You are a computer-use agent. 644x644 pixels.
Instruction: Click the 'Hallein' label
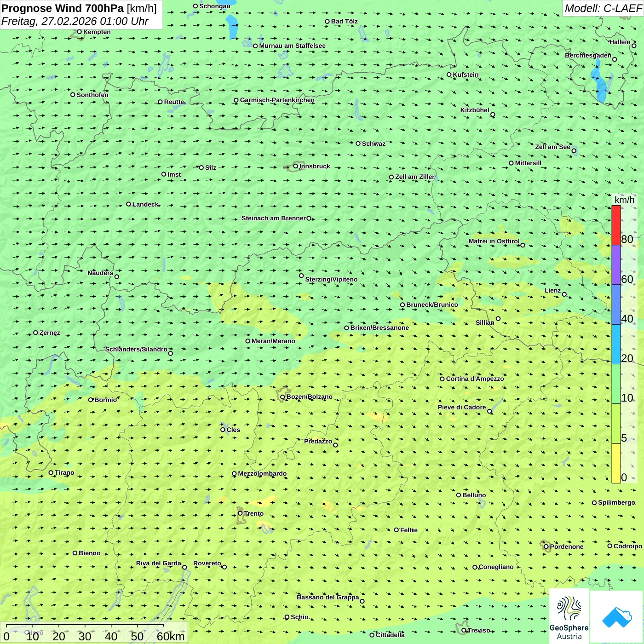pos(620,42)
